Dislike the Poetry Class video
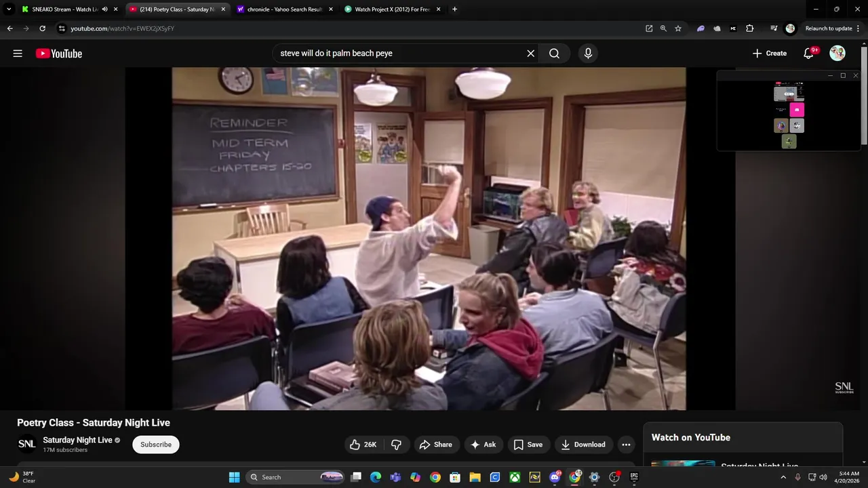The height and width of the screenshot is (488, 868). [397, 445]
